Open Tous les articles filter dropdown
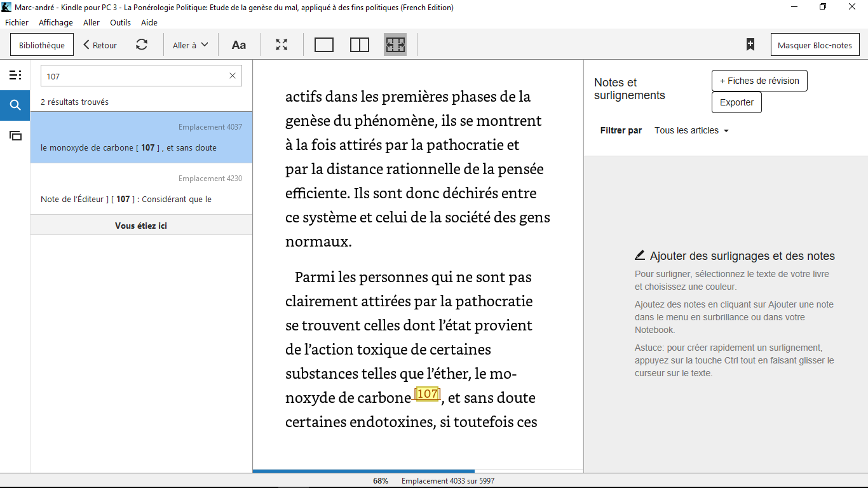 [691, 131]
